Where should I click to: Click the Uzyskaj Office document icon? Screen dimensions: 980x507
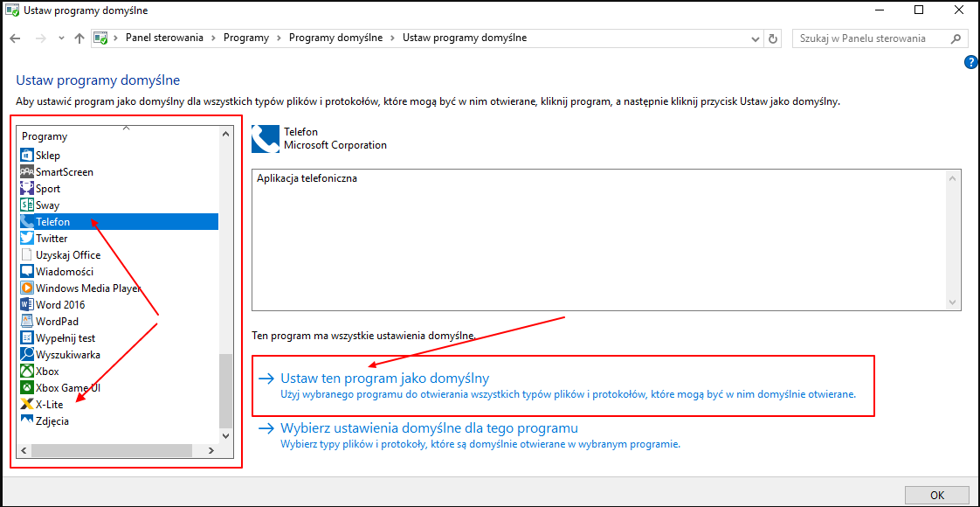coord(27,254)
